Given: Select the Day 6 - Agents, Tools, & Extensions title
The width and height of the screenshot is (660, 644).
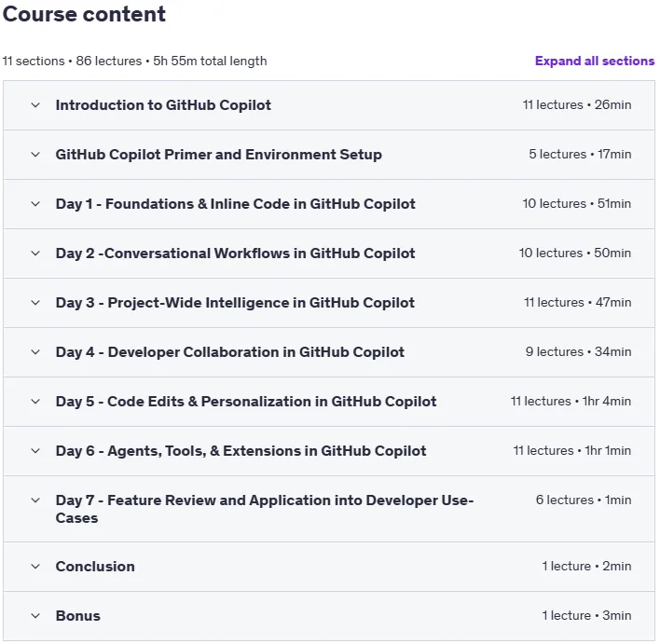Looking at the screenshot, I should point(241,451).
